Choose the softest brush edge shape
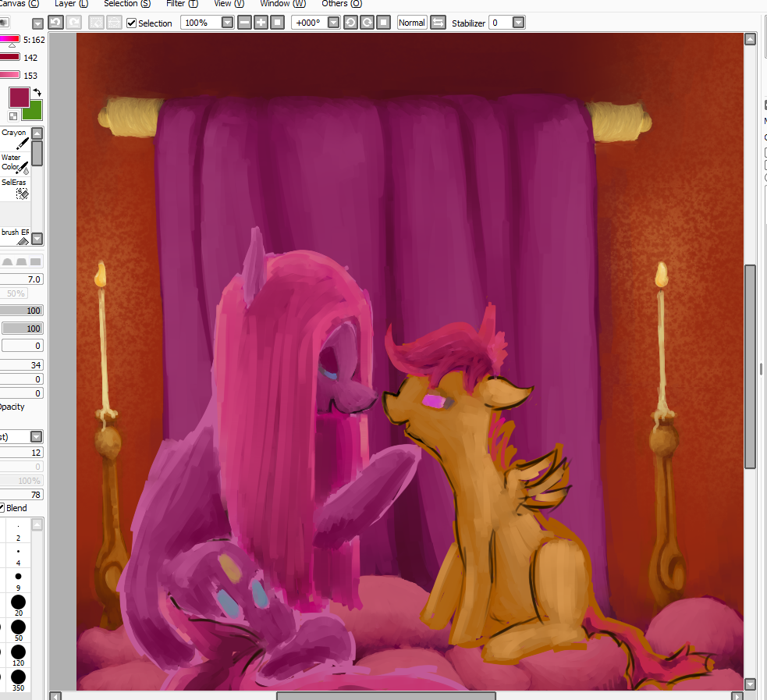 [x=7, y=261]
